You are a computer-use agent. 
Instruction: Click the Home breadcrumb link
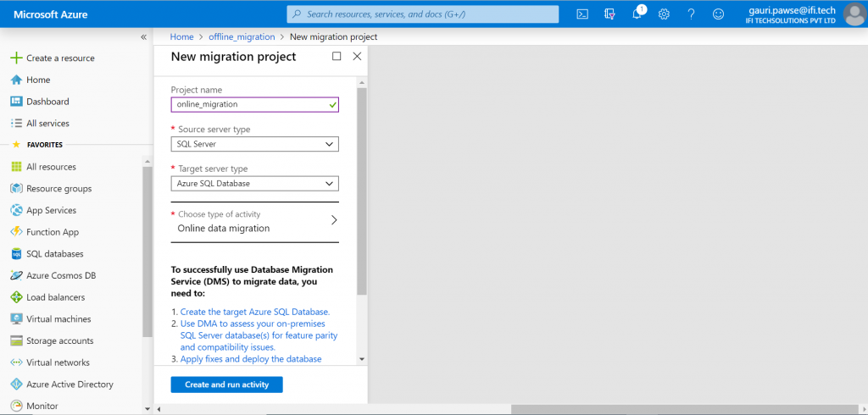(182, 36)
